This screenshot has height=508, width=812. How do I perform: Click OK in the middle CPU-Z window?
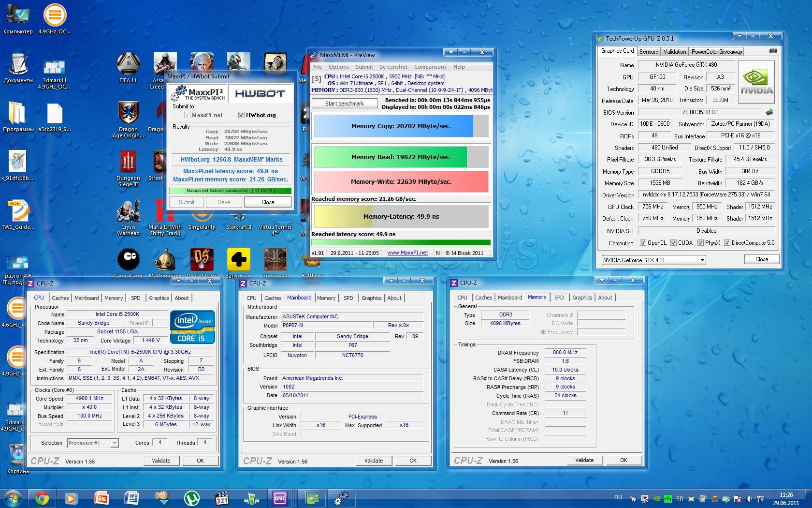(413, 461)
